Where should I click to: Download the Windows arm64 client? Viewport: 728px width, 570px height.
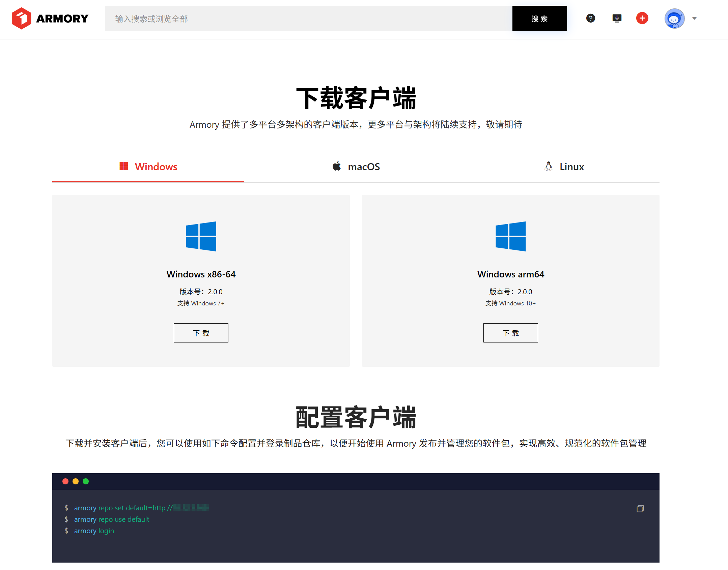pyautogui.click(x=510, y=333)
